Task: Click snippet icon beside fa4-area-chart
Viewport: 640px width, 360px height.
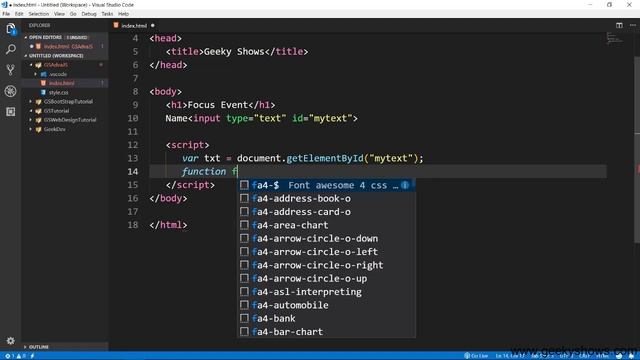Action: 244,225
